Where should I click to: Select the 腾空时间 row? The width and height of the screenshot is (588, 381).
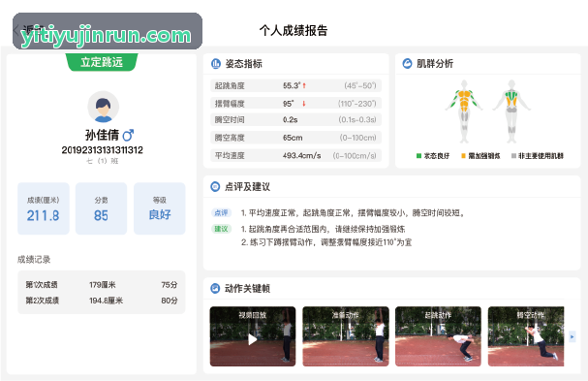click(295, 120)
